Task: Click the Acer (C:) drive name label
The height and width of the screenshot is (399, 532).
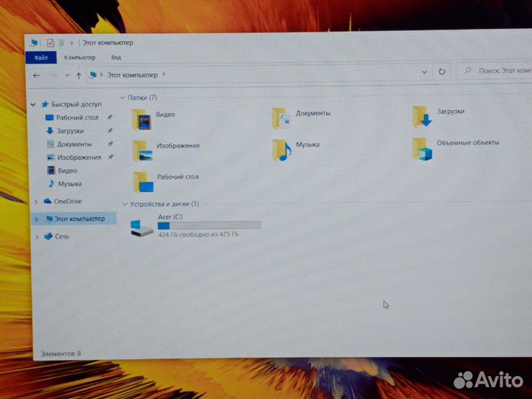Action: 171,216
